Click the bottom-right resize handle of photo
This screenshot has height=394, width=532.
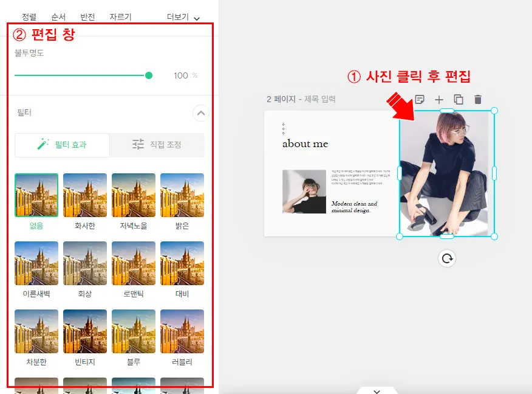click(x=494, y=237)
